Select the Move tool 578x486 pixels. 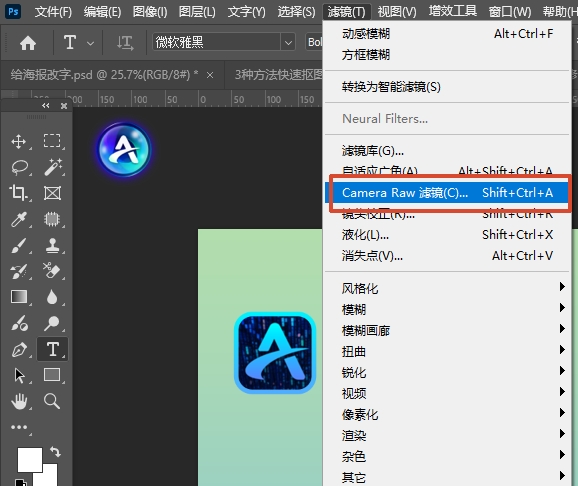click(19, 141)
